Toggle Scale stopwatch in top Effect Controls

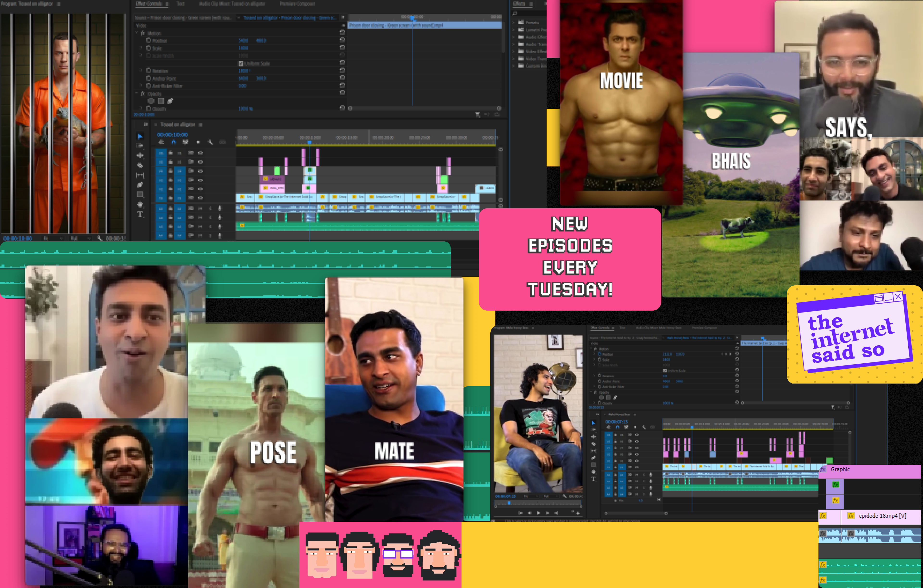click(x=149, y=48)
